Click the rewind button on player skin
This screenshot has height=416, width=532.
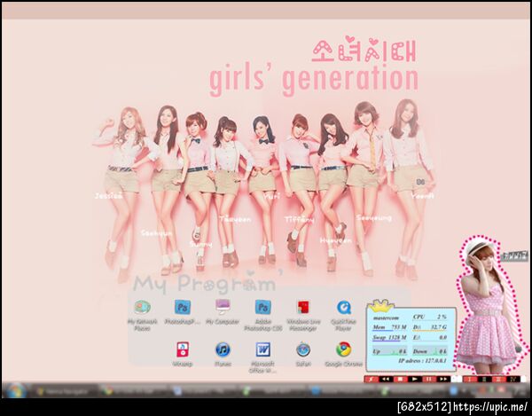pos(386,379)
